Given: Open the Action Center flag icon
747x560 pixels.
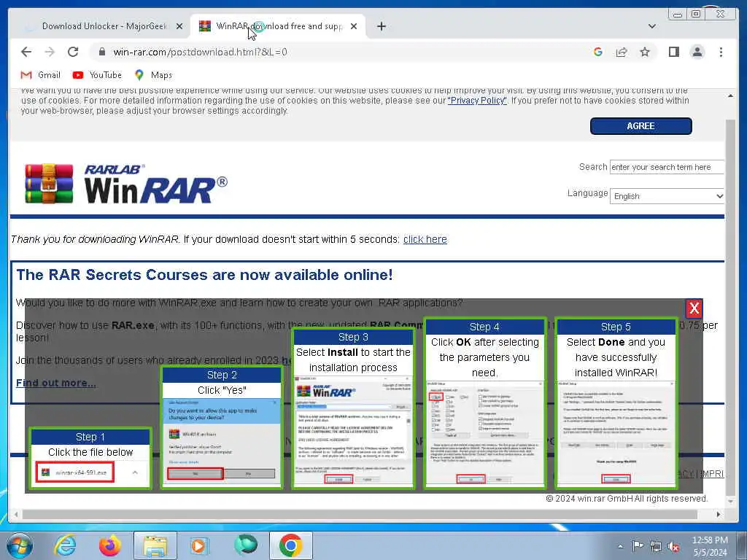Looking at the screenshot, I should (x=638, y=546).
